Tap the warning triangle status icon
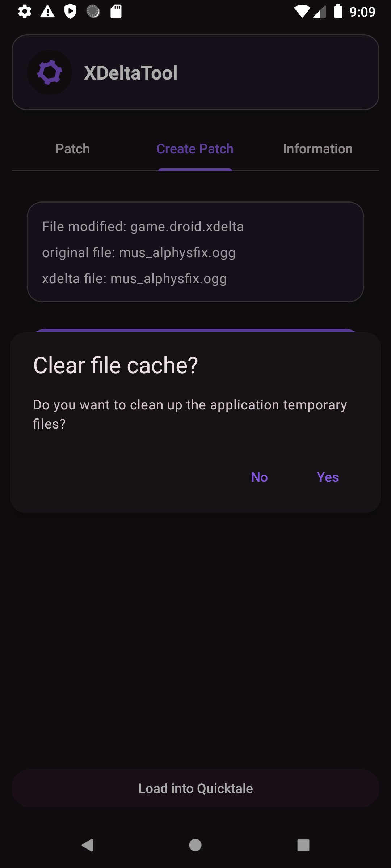This screenshot has width=391, height=868. pyautogui.click(x=47, y=12)
